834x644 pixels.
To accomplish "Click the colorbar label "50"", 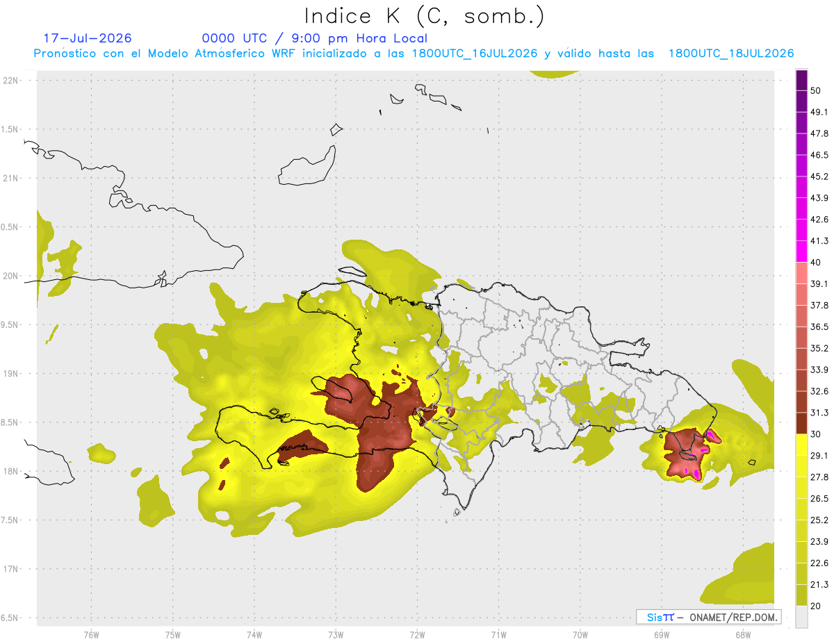I will tap(816, 91).
